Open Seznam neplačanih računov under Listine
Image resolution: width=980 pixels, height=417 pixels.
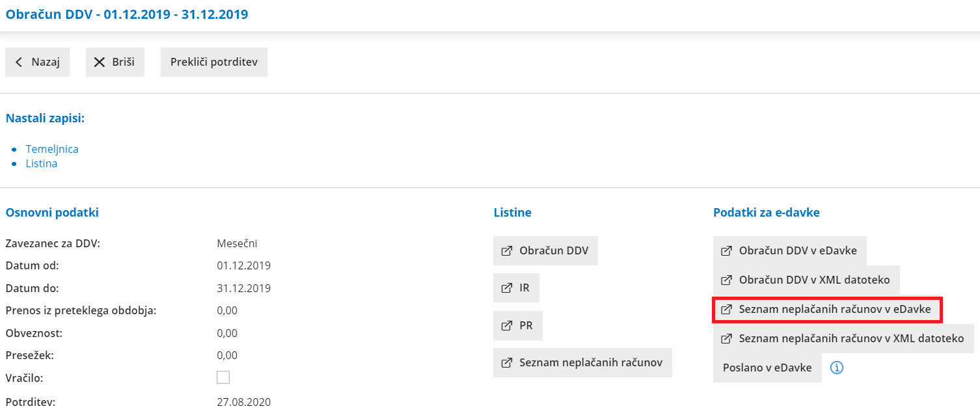pos(590,362)
